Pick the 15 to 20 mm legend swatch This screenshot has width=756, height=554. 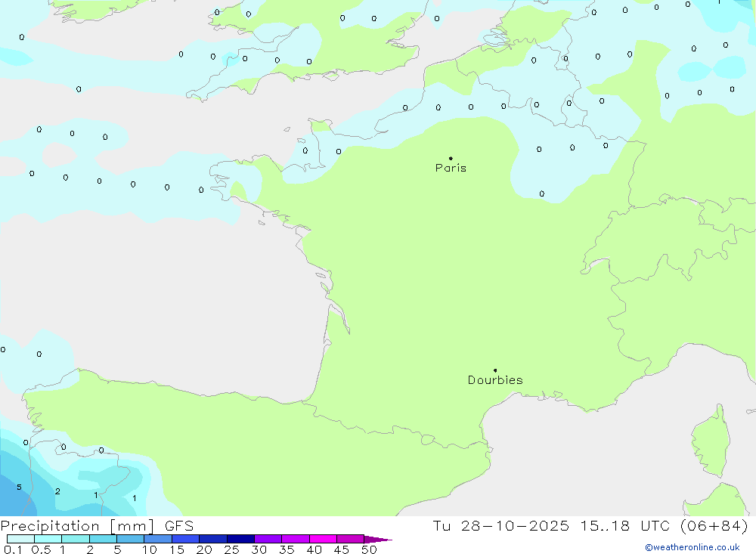186,539
